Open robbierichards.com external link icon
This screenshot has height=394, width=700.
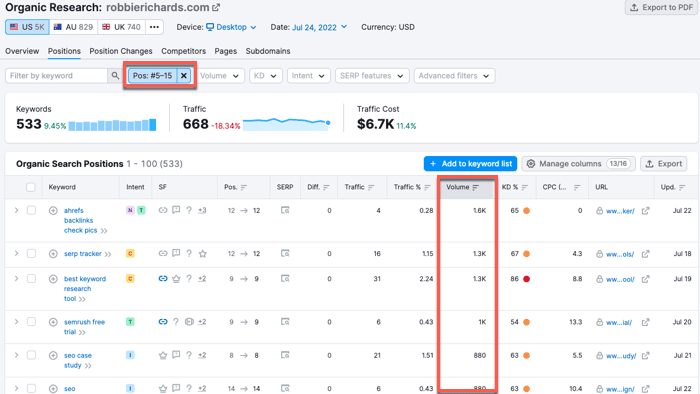(x=216, y=8)
